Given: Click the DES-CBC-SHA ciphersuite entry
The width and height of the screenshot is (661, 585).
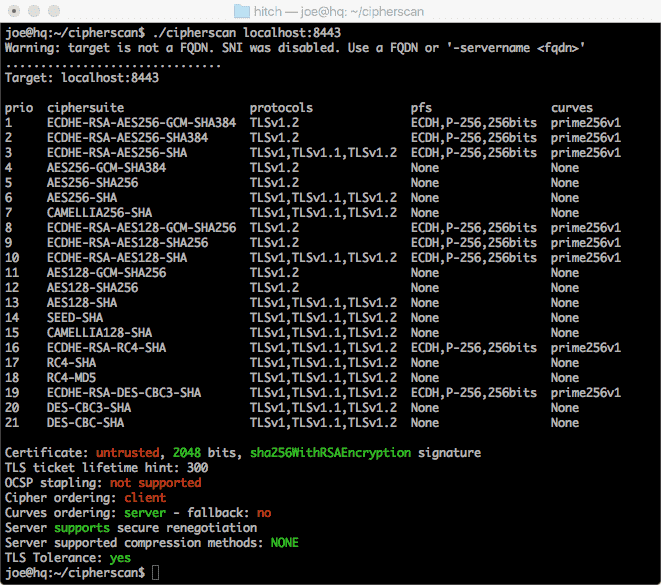Looking at the screenshot, I should (x=86, y=423).
